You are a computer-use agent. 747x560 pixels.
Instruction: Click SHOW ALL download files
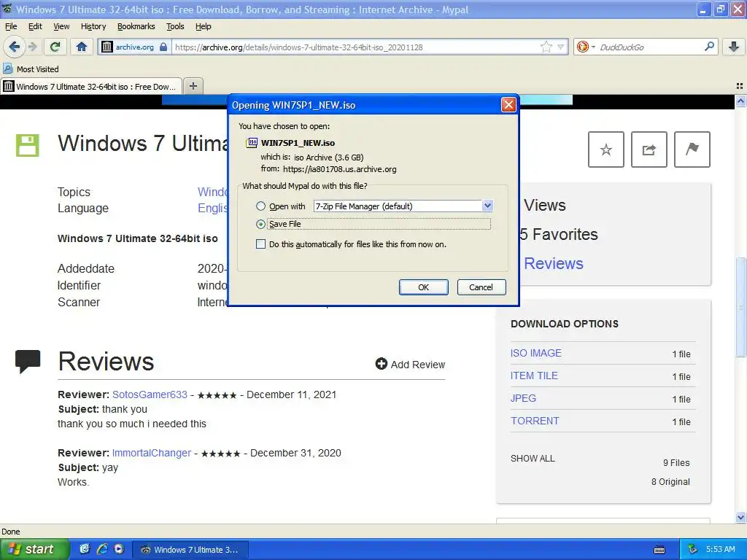tap(533, 459)
